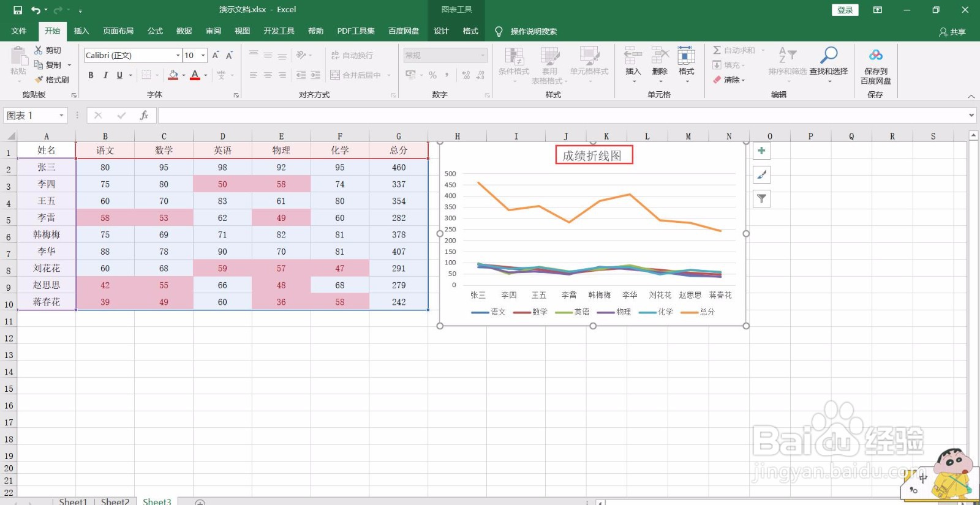Toggle middle vertical alignment
The width and height of the screenshot is (980, 505).
(268, 55)
